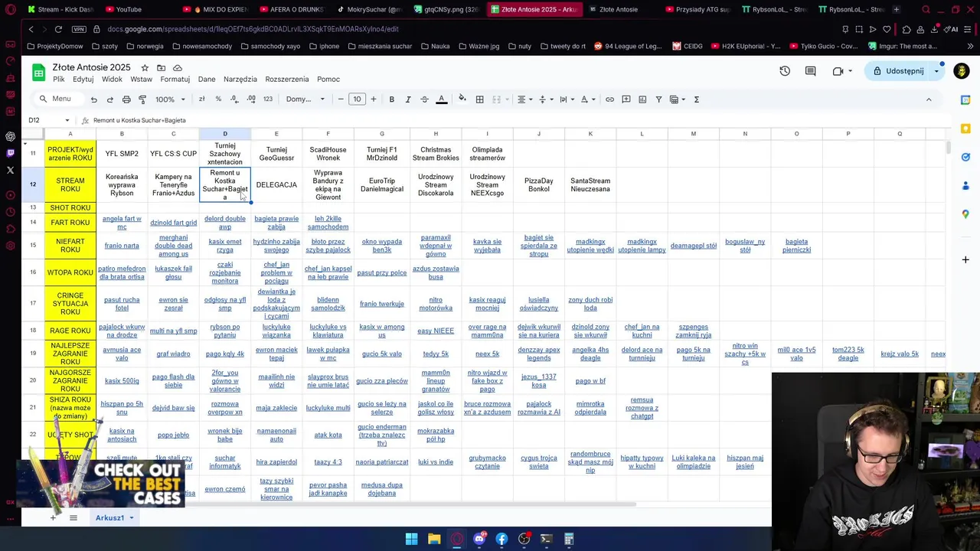The width and height of the screenshot is (980, 551).
Task: Open the comments panel icon
Action: [x=810, y=71]
